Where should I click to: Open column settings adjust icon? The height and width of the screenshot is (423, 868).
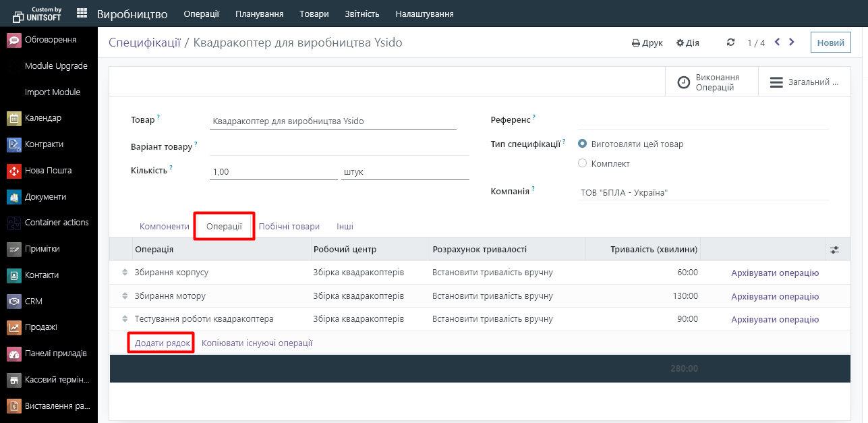pos(834,250)
